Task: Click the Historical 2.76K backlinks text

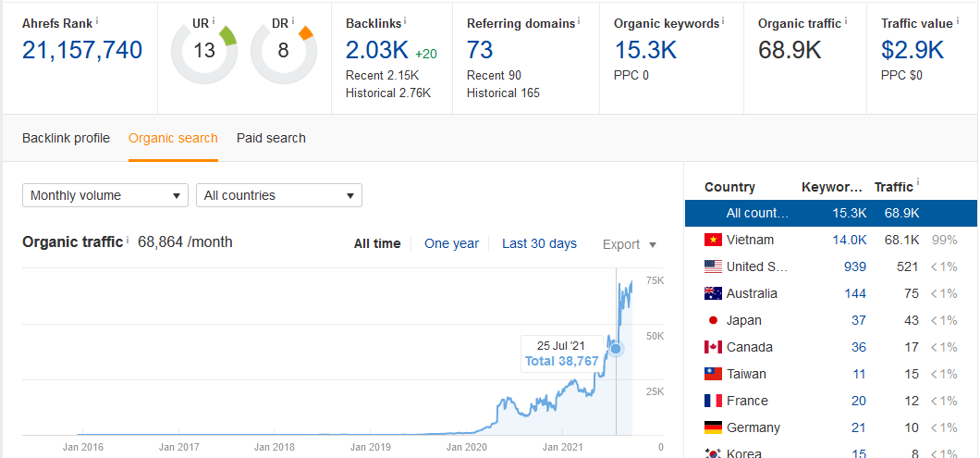Action: pyautogui.click(x=388, y=93)
